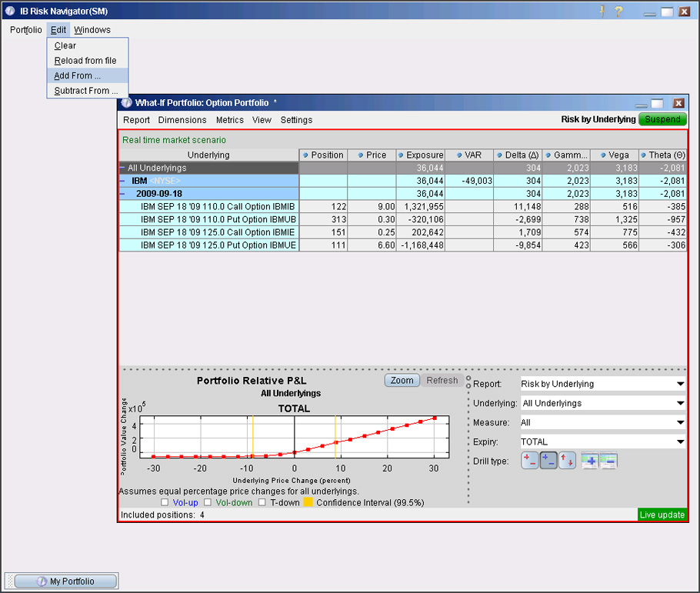This screenshot has height=593, width=700.
Task: Choose Reload from file
Action: click(88, 61)
